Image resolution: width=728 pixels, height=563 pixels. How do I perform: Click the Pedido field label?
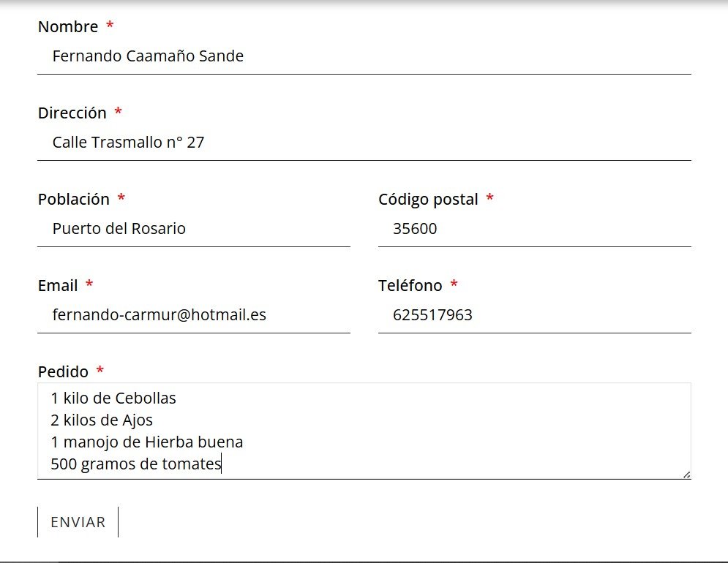(x=63, y=372)
